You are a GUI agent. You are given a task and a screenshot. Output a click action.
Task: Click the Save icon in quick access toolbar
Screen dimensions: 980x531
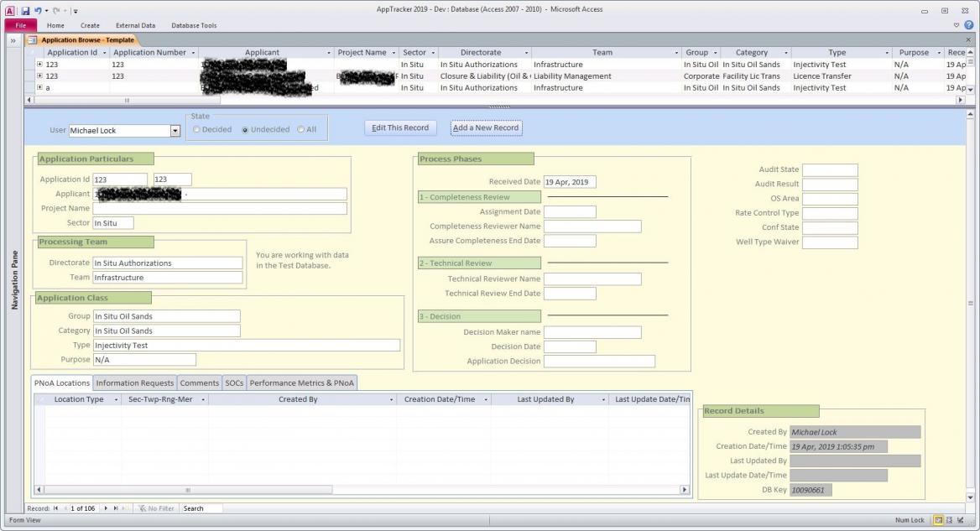pos(23,9)
